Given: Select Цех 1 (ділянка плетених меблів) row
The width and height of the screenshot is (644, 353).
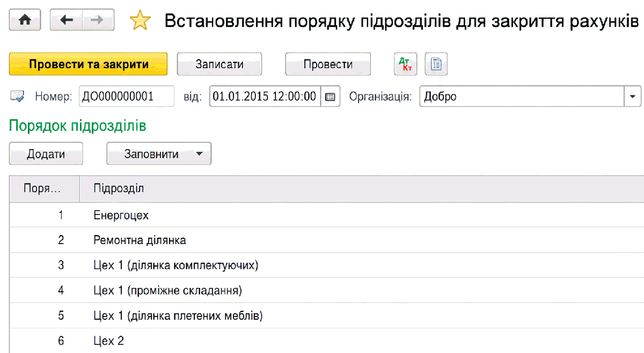Looking at the screenshot, I should click(326, 316).
